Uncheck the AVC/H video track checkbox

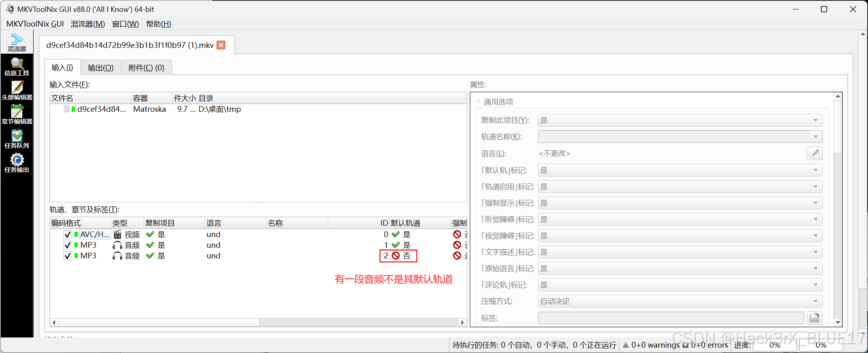(x=68, y=235)
